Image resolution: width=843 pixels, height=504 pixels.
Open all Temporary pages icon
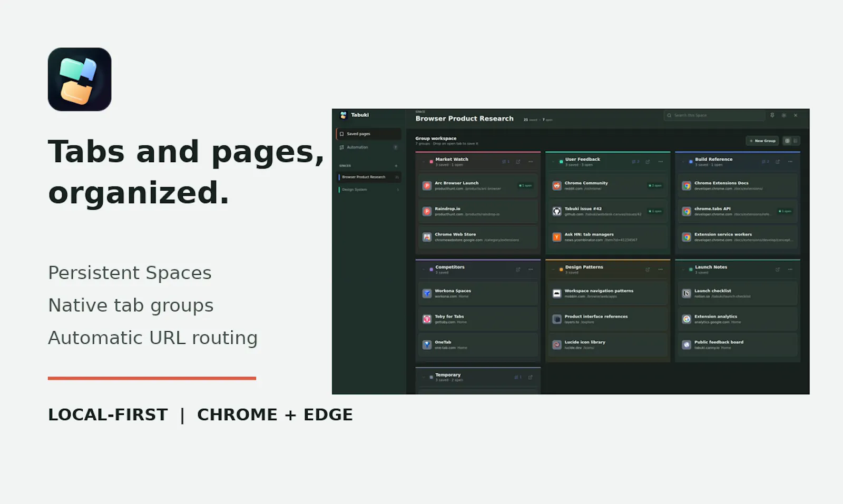coord(531,377)
